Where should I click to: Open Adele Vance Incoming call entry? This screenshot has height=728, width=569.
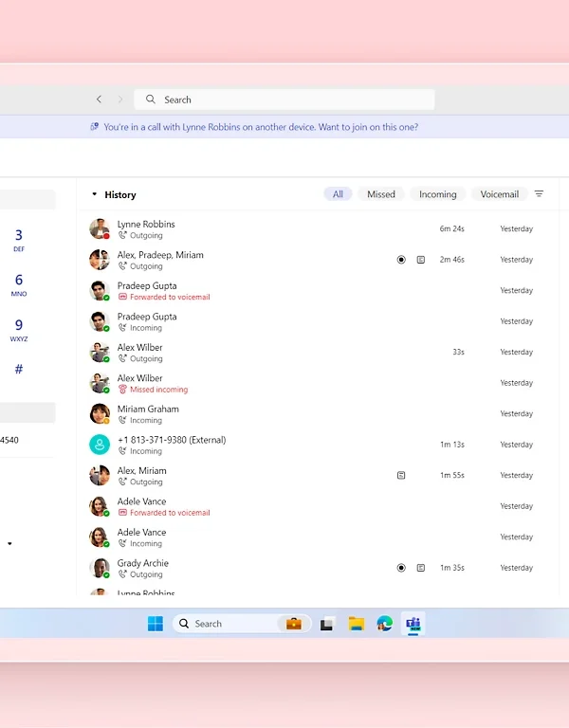(x=319, y=537)
